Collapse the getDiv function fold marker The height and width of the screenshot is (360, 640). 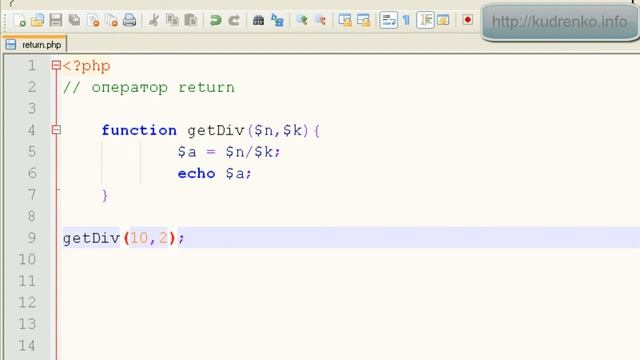[56, 130]
